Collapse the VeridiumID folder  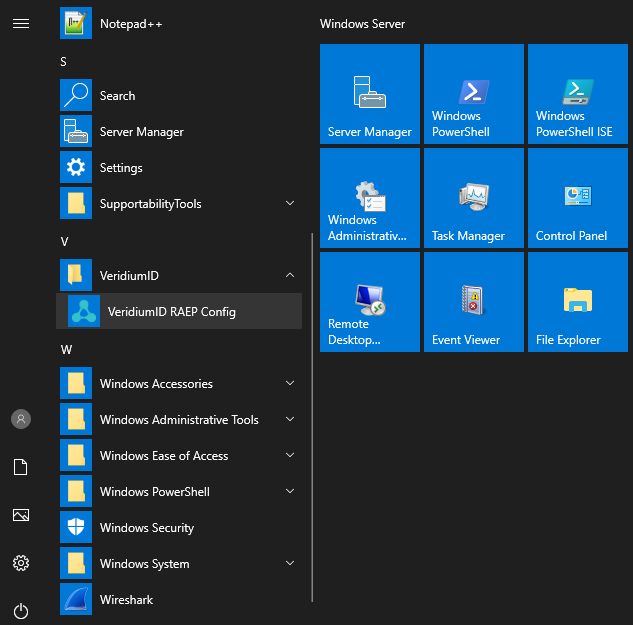click(290, 276)
